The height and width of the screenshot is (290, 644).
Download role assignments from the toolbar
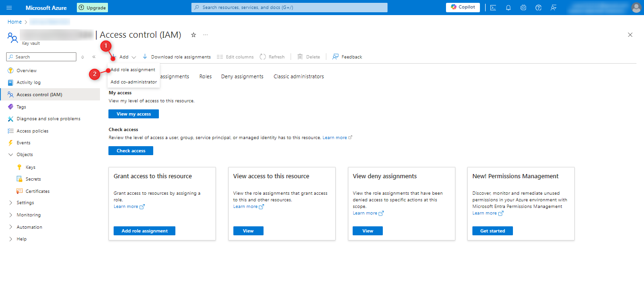[x=177, y=57]
